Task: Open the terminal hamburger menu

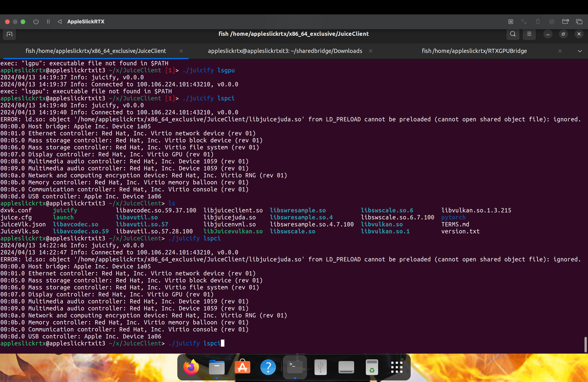Action: tap(529, 34)
